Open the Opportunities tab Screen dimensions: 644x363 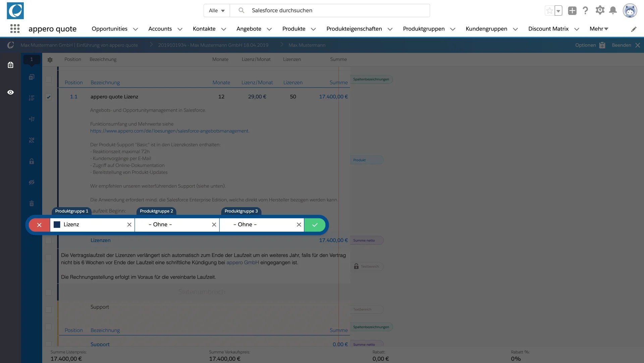tap(109, 29)
